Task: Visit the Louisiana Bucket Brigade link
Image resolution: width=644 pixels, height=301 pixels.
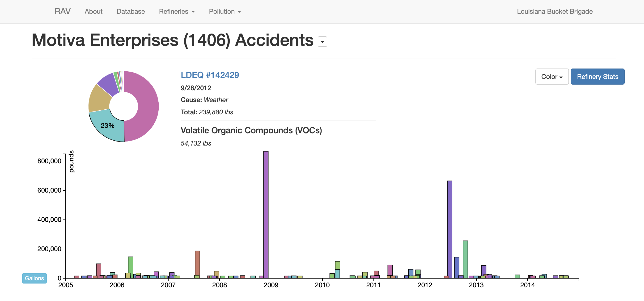Action: coord(555,12)
